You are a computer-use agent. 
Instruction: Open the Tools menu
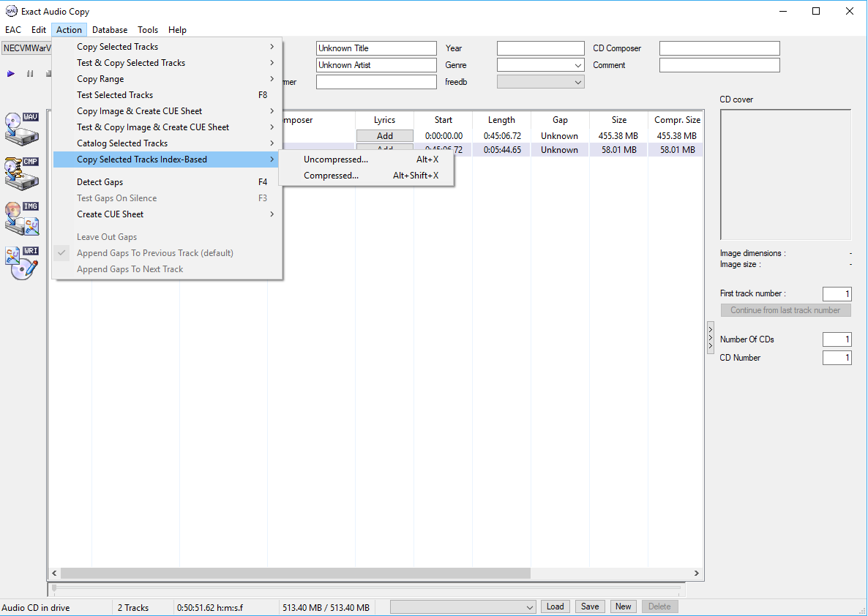pos(148,30)
